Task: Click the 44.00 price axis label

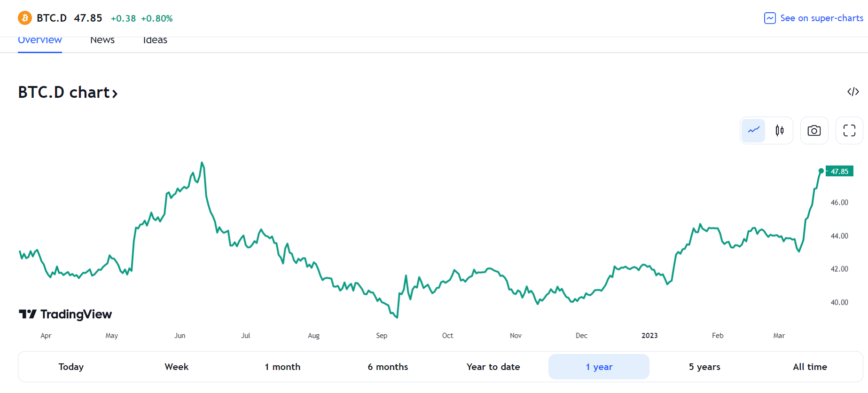Action: click(x=839, y=236)
